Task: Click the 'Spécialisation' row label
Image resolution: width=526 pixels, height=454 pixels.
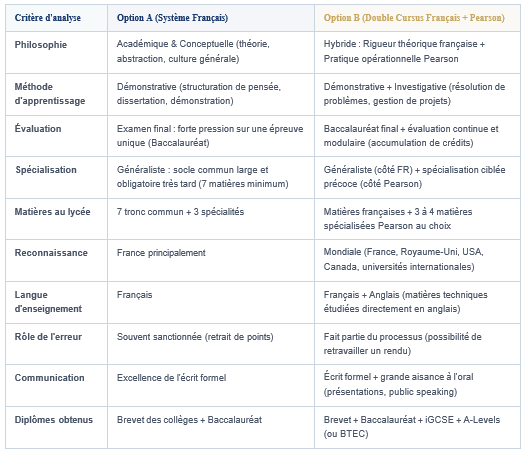Action: (46, 170)
